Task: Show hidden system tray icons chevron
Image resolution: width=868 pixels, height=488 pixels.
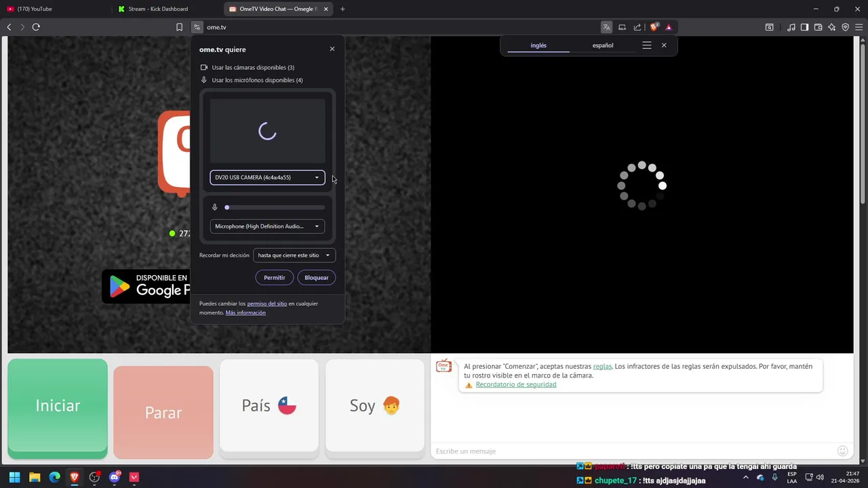Action: tap(746, 477)
